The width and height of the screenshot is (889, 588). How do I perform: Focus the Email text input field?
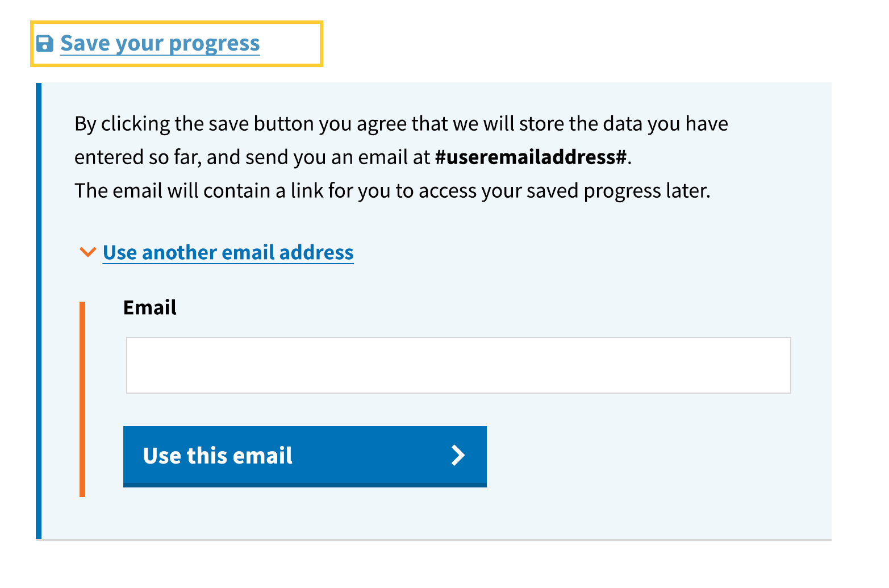pyautogui.click(x=458, y=365)
